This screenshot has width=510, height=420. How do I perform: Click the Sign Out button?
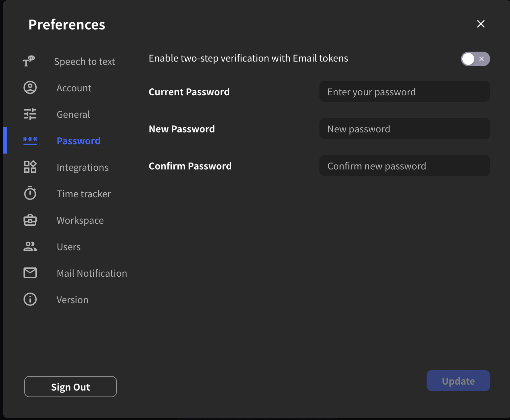tap(70, 386)
